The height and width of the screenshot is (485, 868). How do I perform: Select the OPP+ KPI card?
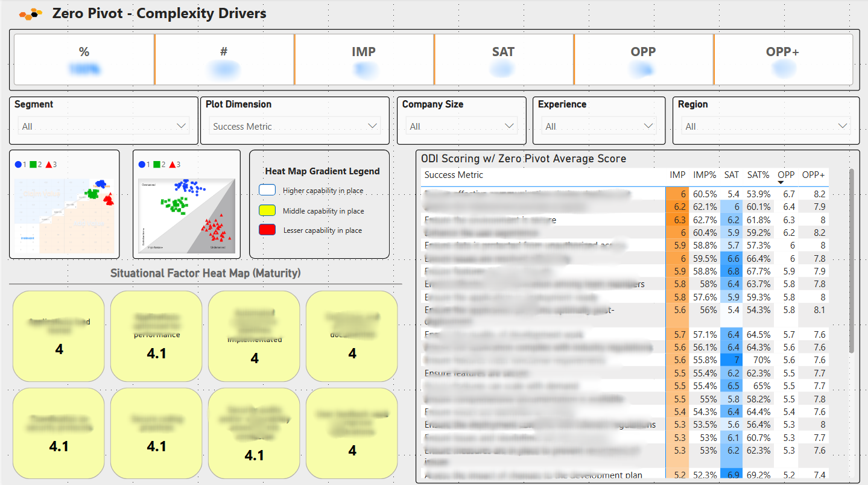click(x=783, y=59)
